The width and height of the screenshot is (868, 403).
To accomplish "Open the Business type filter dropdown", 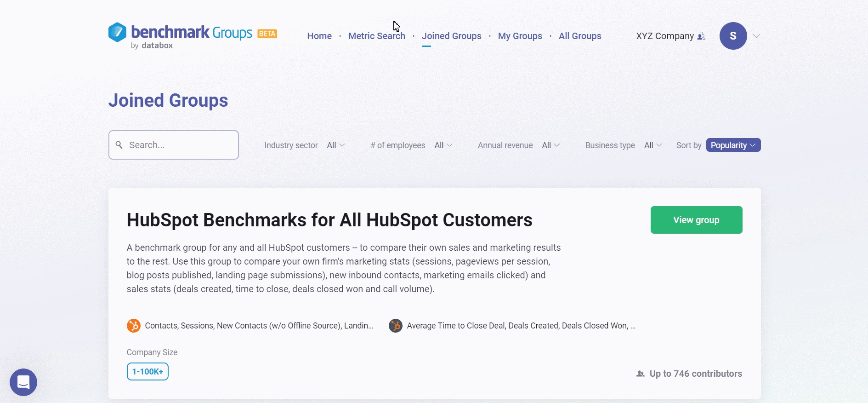I will click(x=652, y=145).
